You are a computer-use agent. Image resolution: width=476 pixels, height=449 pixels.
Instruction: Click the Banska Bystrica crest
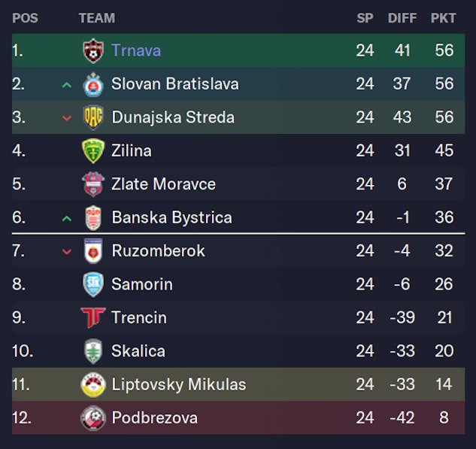92,217
